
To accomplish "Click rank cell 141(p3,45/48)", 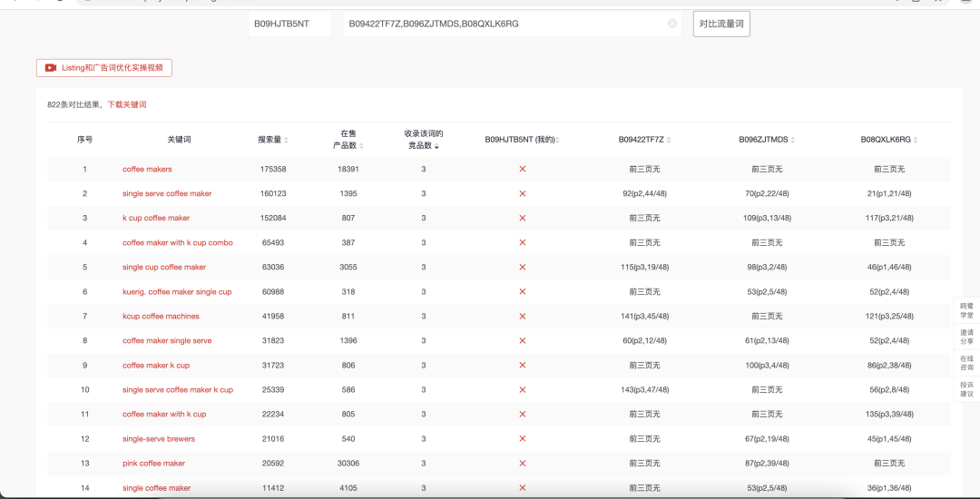I will coord(644,316).
